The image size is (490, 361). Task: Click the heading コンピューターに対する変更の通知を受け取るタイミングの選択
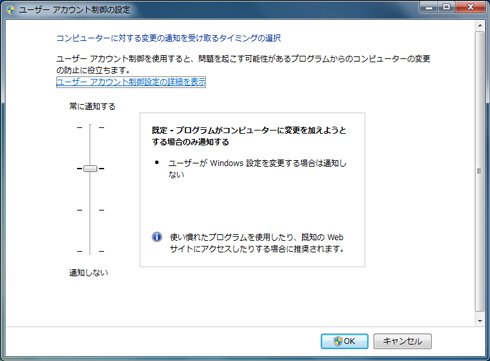168,38
